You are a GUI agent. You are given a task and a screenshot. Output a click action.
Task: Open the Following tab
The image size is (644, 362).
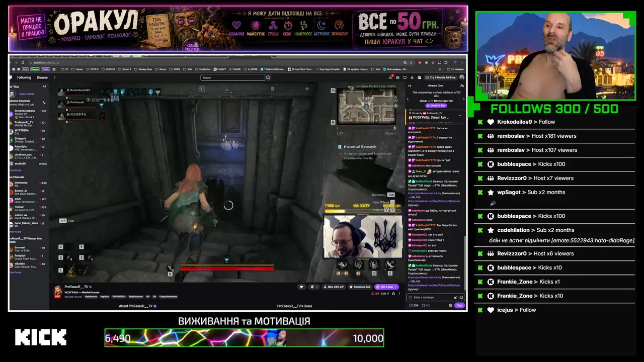click(x=24, y=77)
